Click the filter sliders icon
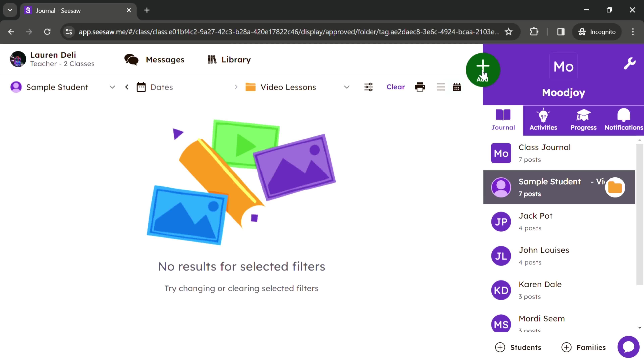This screenshot has width=644, height=362. (x=368, y=87)
